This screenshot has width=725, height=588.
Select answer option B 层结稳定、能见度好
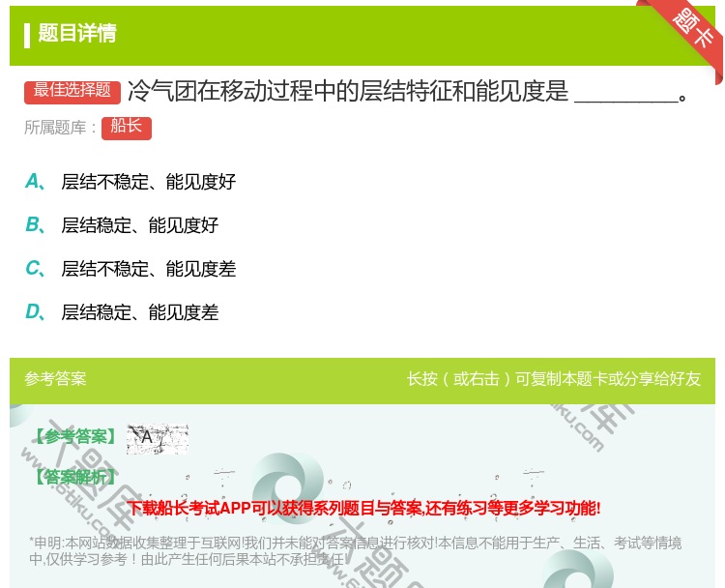pos(122,224)
